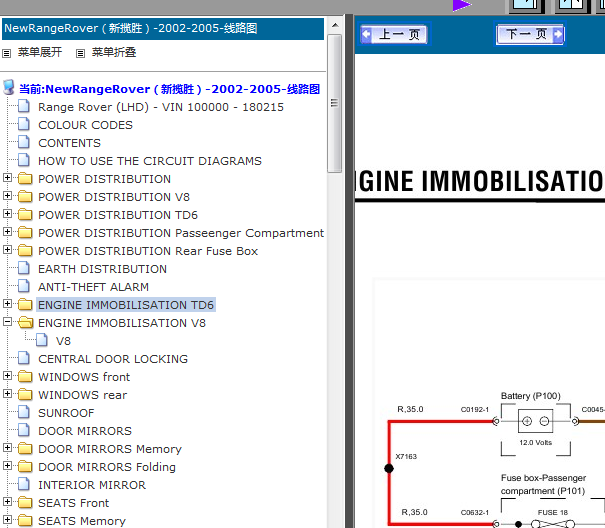Click the POWER DISTRIBUTION folder icon

pos(25,178)
